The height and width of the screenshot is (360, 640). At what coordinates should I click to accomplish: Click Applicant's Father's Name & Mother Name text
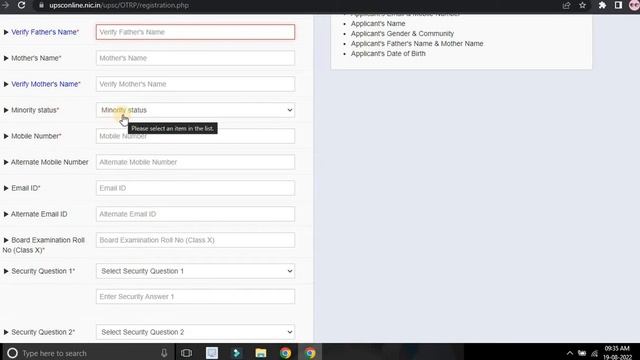(x=417, y=44)
